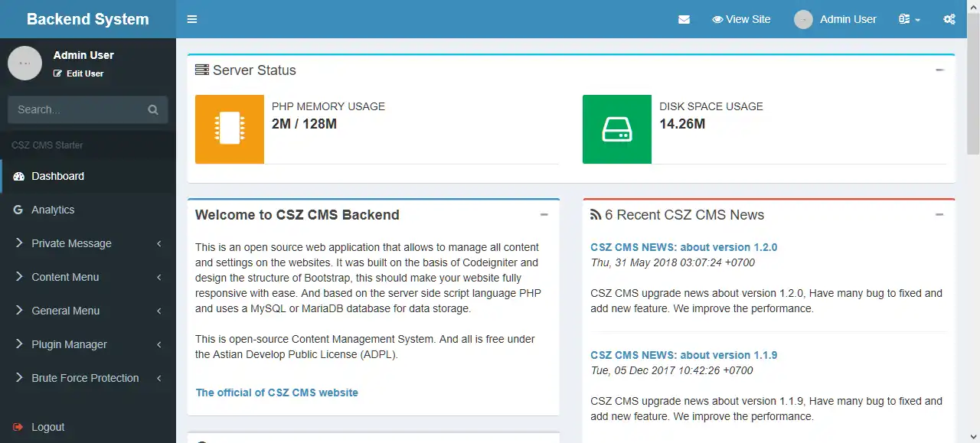980x443 pixels.
Task: Select Dashboard in the sidebar
Action: [x=57, y=176]
